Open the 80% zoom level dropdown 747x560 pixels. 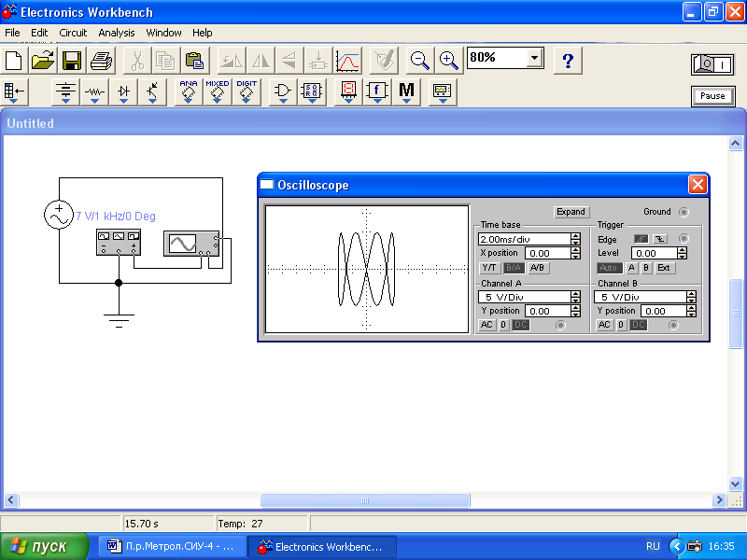pyautogui.click(x=534, y=58)
